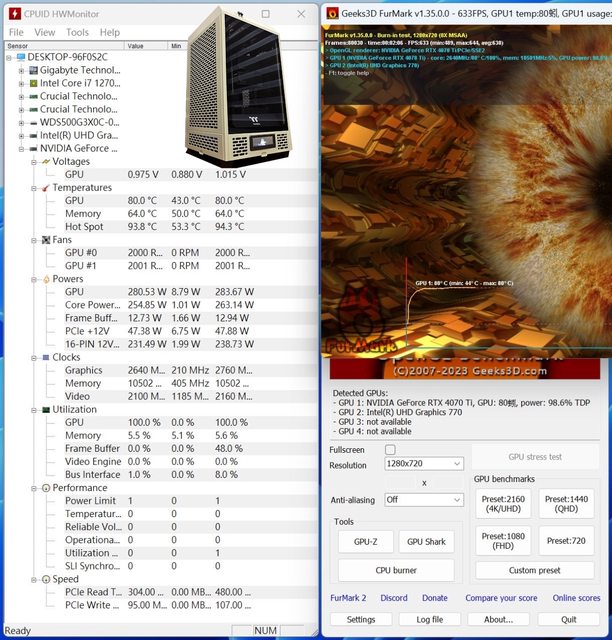Click the Powers flame icon
This screenshot has height=640, width=612.
[x=45, y=279]
